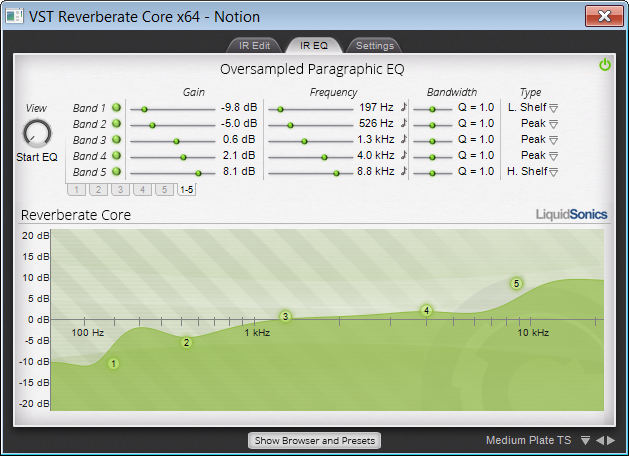Click the Band 5 gain slider handle
The width and height of the screenshot is (629, 456).
(x=198, y=173)
